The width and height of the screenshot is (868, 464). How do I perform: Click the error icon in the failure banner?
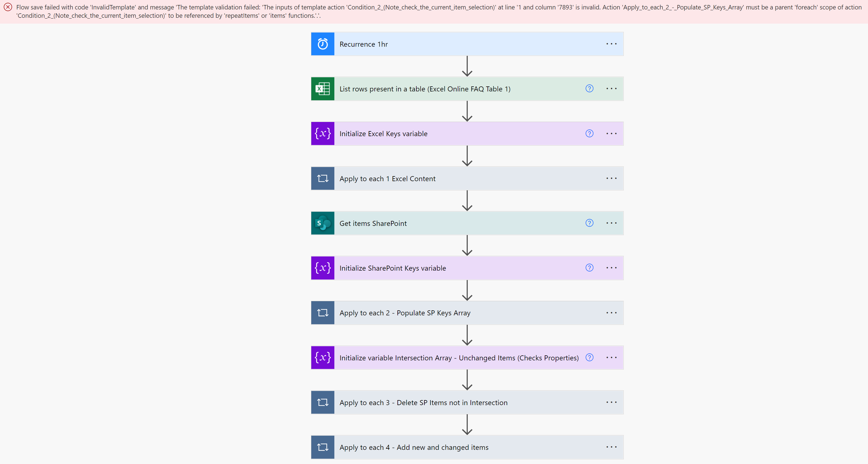coord(8,7)
